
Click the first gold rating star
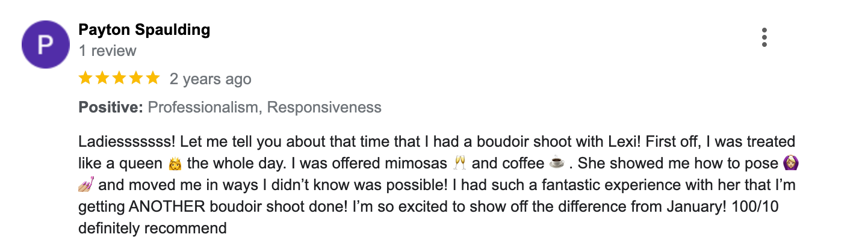coord(85,78)
